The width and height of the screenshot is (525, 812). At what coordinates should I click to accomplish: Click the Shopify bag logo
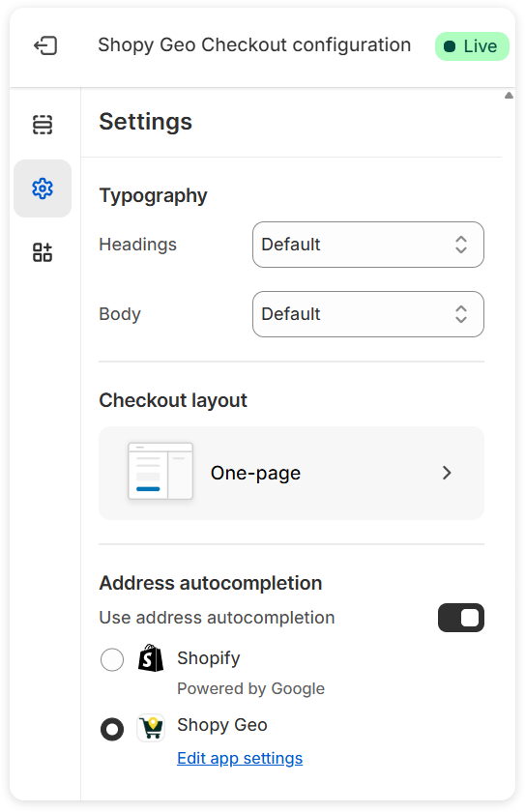click(151, 658)
